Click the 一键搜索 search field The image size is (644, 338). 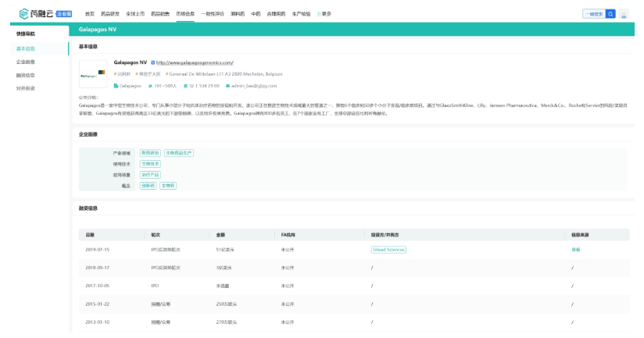pyautogui.click(x=593, y=13)
